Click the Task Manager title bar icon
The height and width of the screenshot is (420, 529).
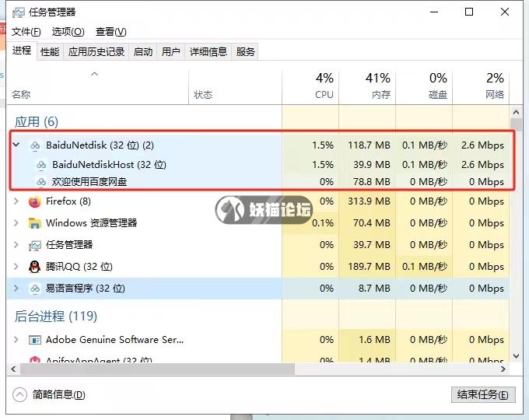[18, 12]
